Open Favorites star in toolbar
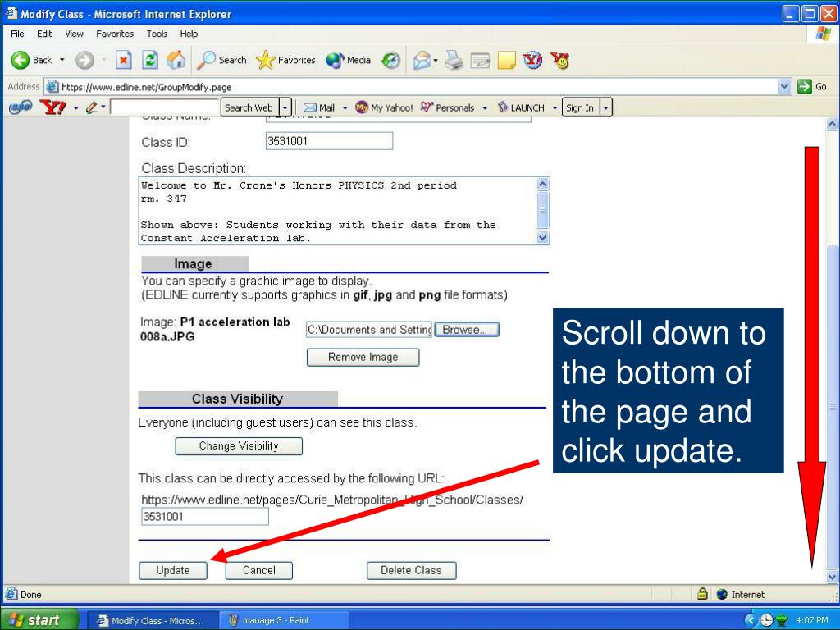 (x=285, y=60)
